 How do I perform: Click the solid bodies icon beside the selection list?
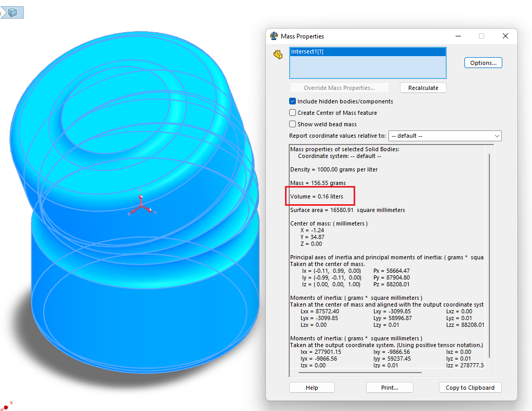(278, 54)
